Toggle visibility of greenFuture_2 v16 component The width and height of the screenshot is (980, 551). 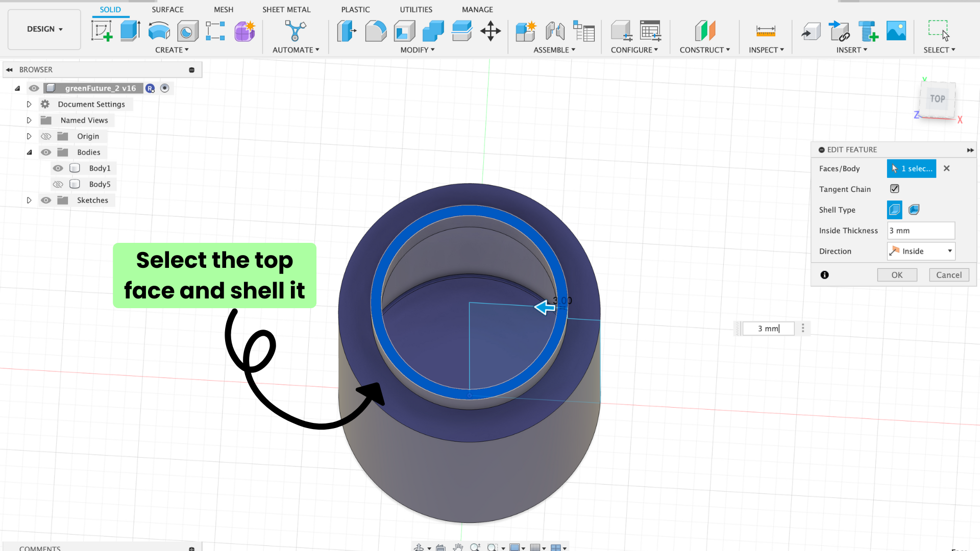point(34,88)
